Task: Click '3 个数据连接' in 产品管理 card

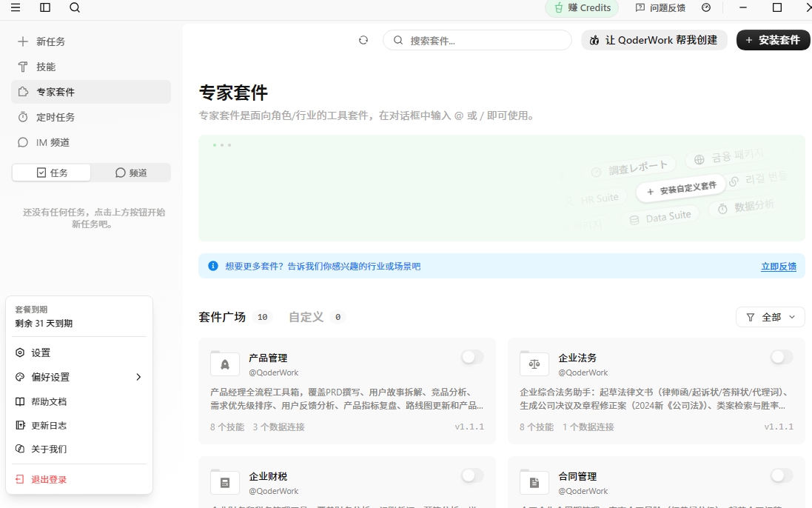Action: [278, 427]
